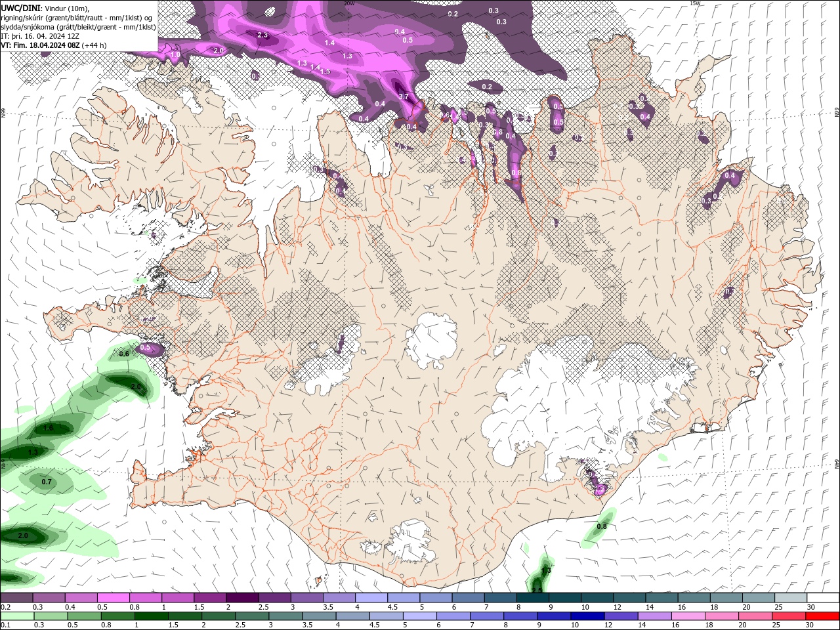This screenshot has height=630, width=840.
Task: Click the white 30 swatch in snow scale
Action: [x=824, y=598]
